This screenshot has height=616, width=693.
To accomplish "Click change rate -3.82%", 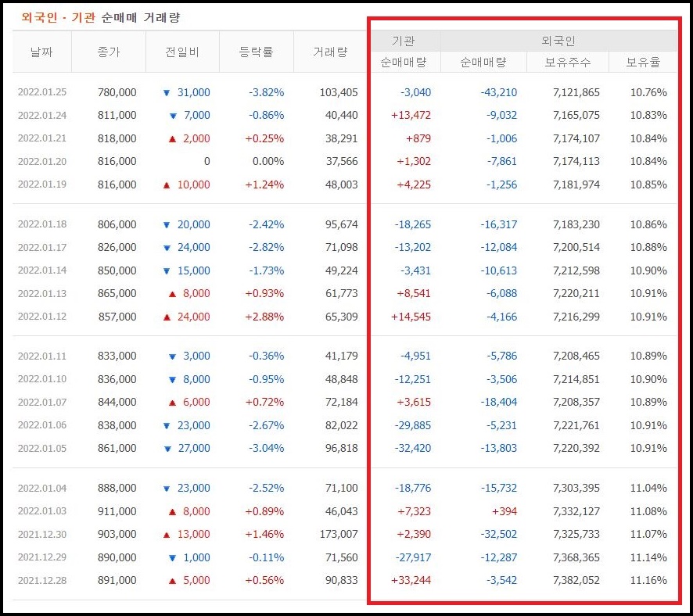I will [266, 92].
